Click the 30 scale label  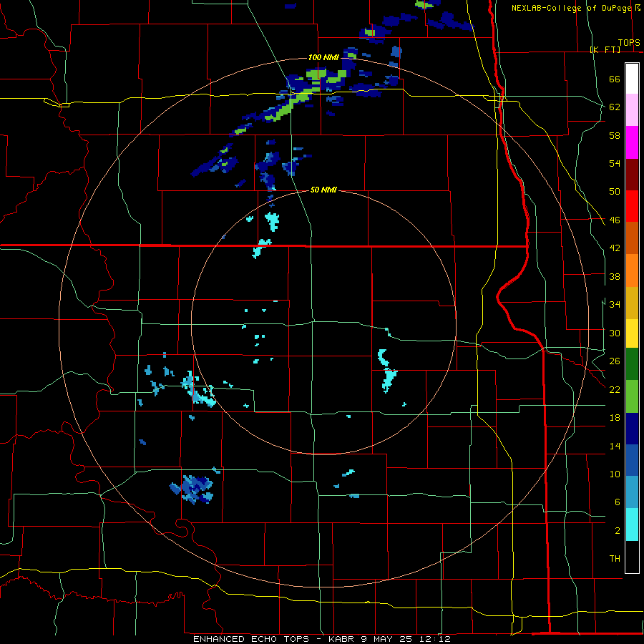615,333
